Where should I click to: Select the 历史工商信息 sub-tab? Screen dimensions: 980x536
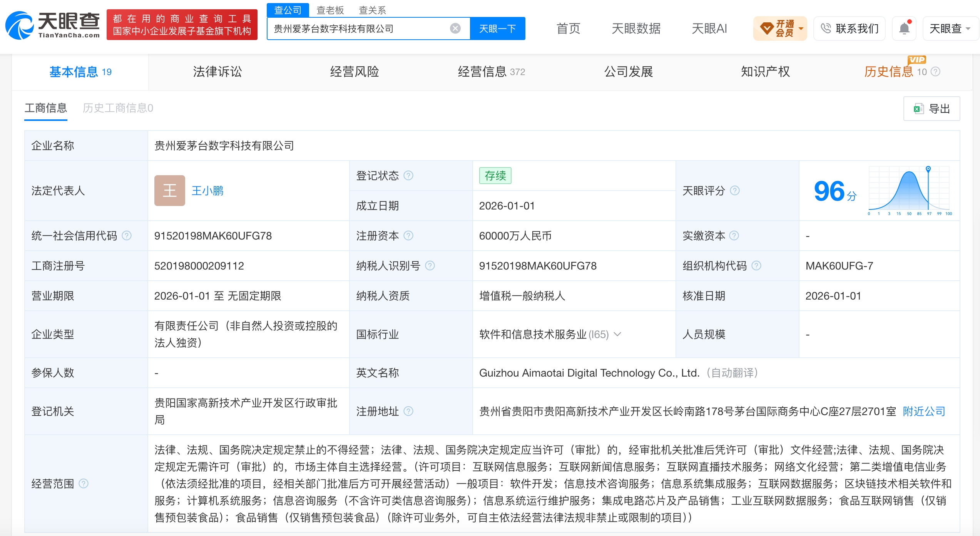tap(118, 108)
